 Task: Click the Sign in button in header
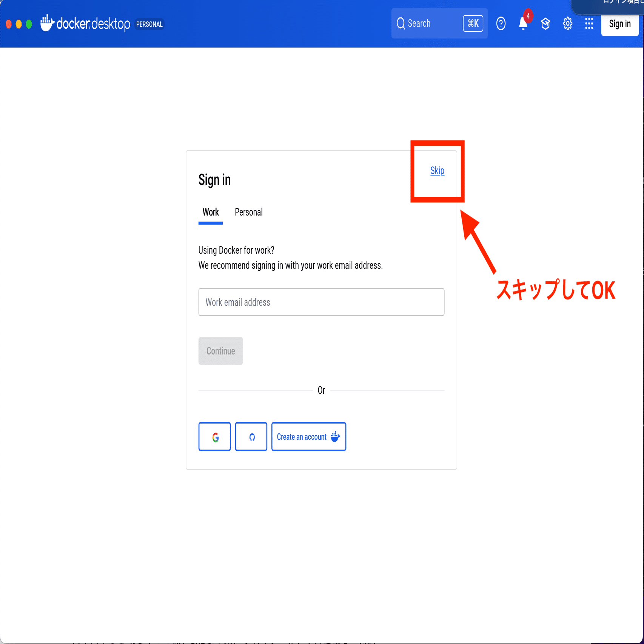tap(620, 24)
